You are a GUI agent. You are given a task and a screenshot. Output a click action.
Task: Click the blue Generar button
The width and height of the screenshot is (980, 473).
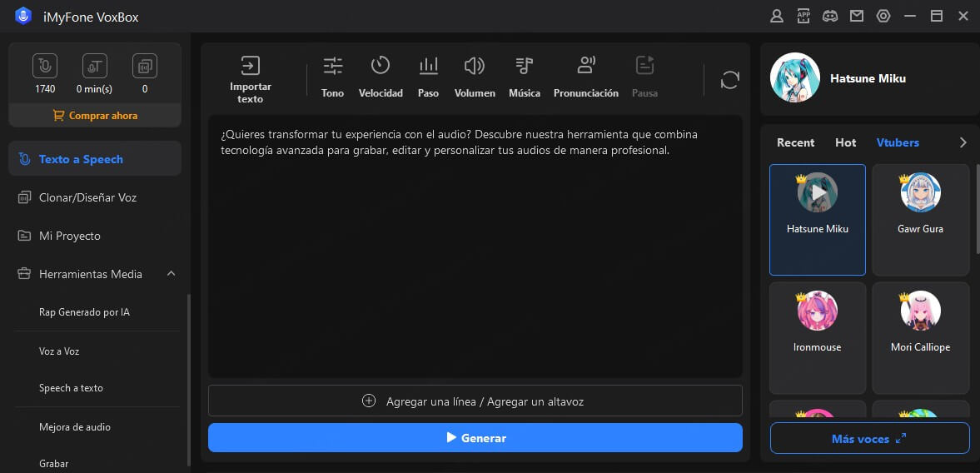pyautogui.click(x=475, y=438)
